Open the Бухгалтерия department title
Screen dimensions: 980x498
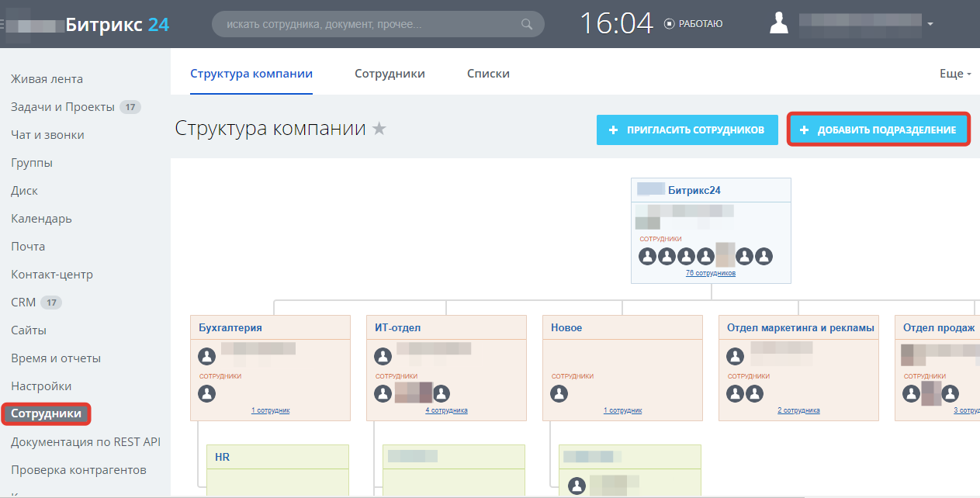pos(230,328)
